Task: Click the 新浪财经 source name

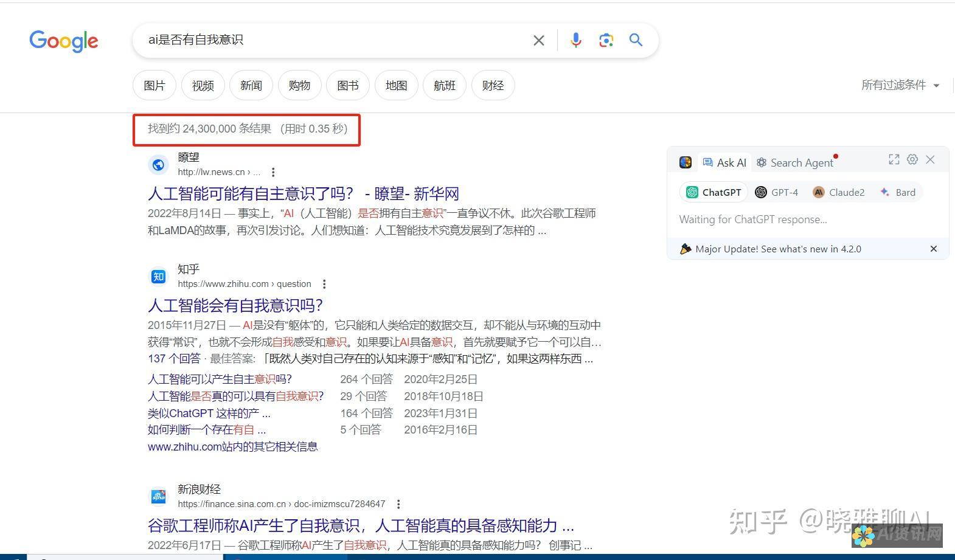Action: [x=199, y=489]
